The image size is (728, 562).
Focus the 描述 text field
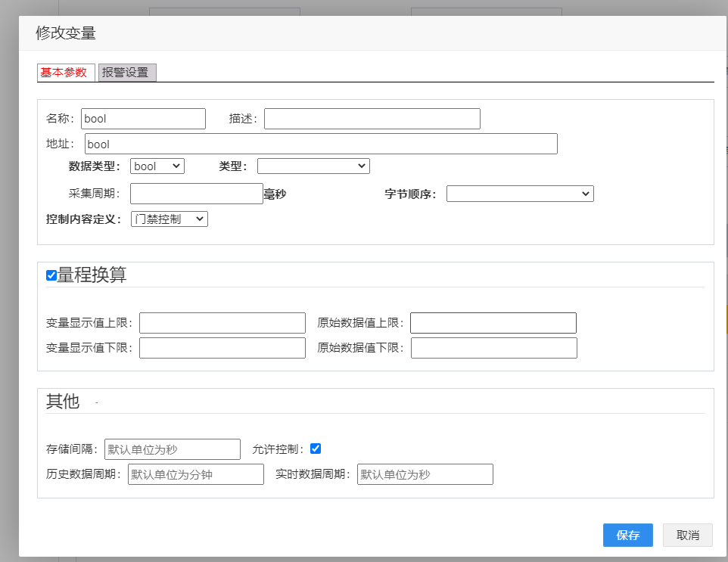[372, 119]
